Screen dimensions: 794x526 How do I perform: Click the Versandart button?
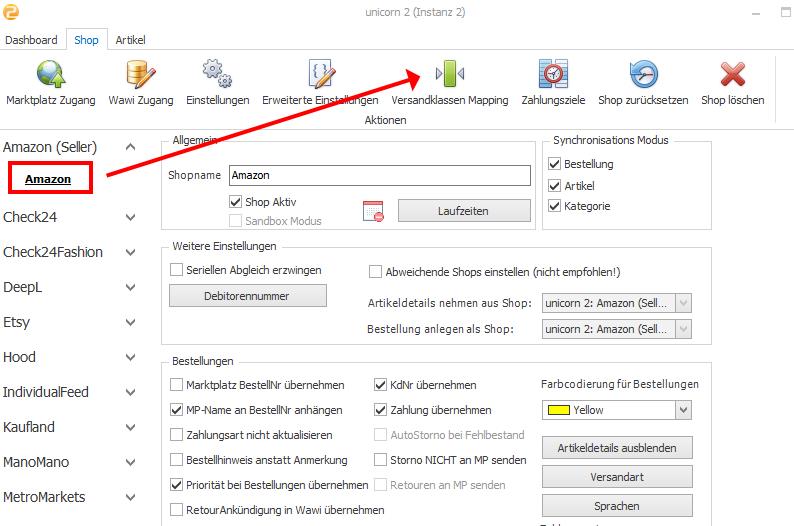617,477
